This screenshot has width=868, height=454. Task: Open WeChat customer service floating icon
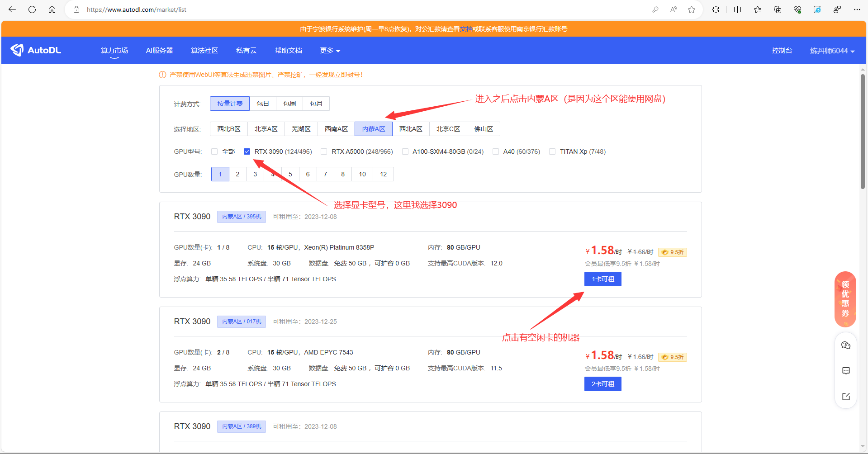point(846,345)
